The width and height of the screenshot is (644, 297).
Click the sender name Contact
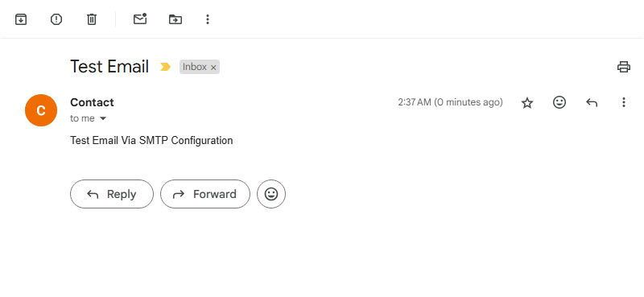coord(92,102)
